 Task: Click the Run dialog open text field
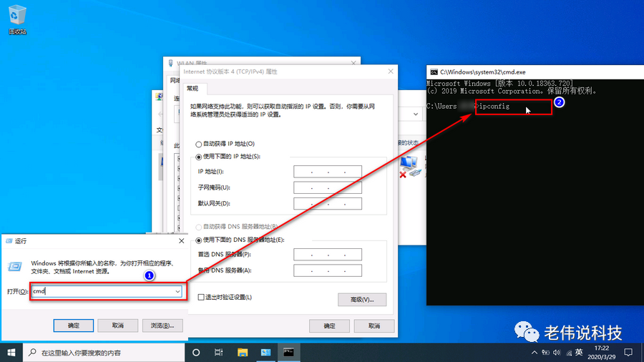107,291
